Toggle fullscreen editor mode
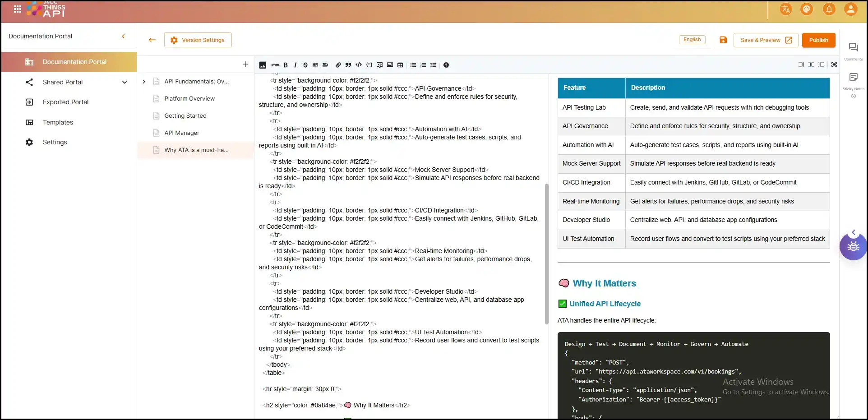This screenshot has width=868, height=420. 834,65
